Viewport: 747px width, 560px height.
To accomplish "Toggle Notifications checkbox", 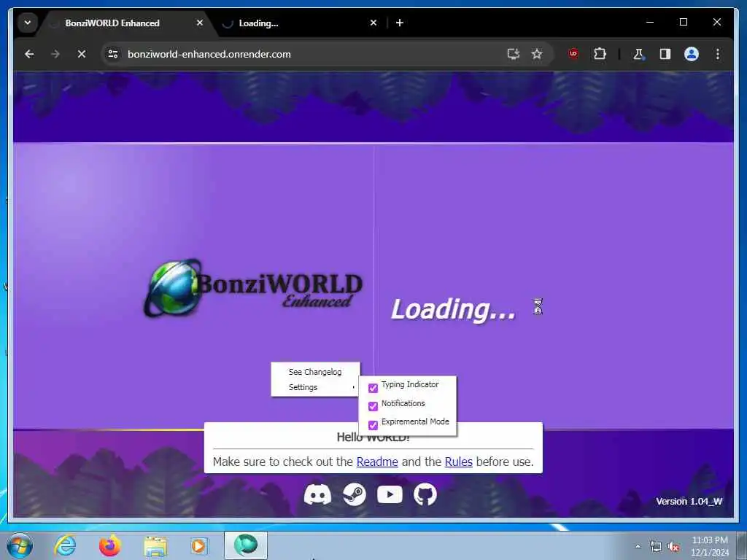I will pos(373,406).
